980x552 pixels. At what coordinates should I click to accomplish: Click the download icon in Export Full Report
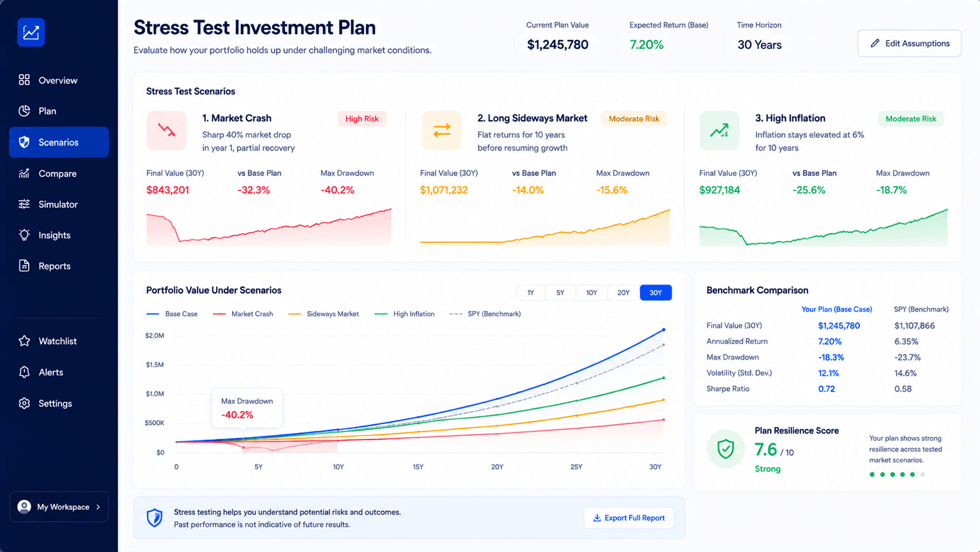(597, 518)
